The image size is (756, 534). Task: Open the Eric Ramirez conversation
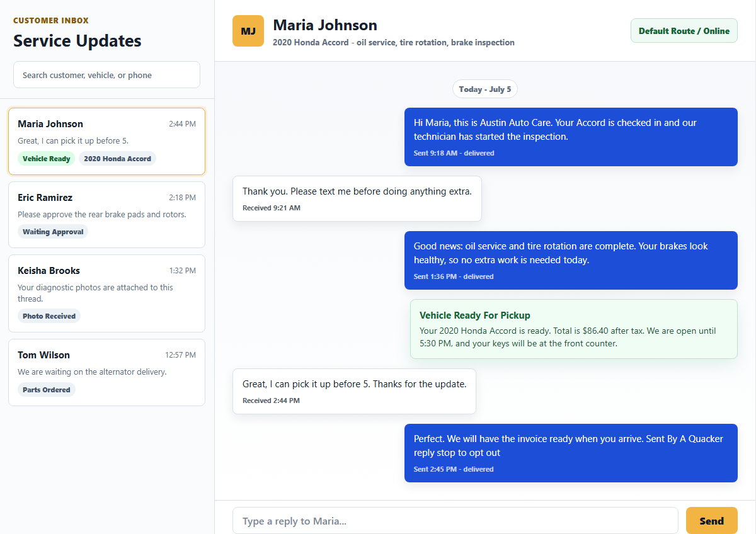[x=106, y=215]
